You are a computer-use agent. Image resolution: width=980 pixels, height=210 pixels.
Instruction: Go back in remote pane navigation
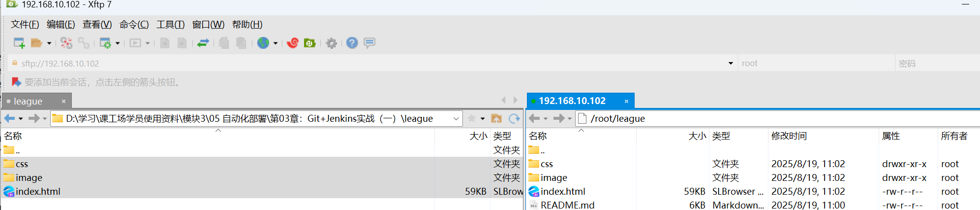(534, 118)
